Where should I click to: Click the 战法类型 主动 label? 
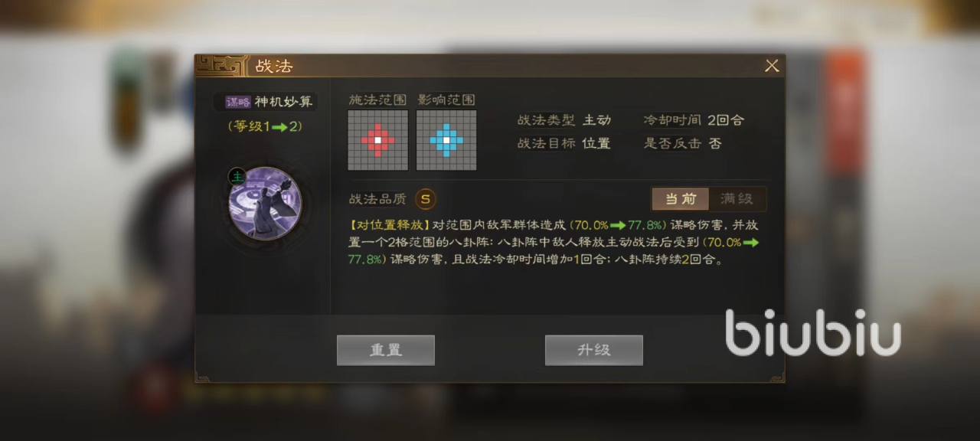(564, 120)
